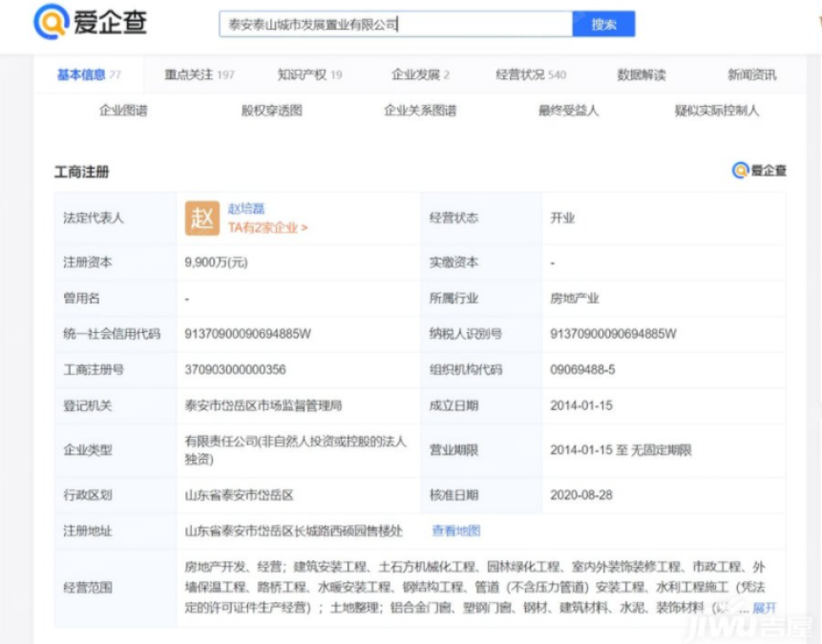The width and height of the screenshot is (822, 644).
Task: Click the orange 赵 avatar icon
Action: [201, 218]
